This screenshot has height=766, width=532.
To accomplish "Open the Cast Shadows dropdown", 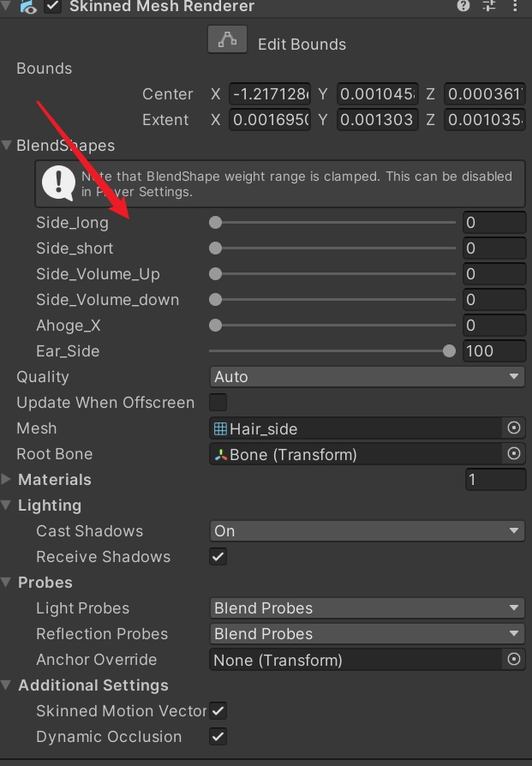I will click(367, 531).
